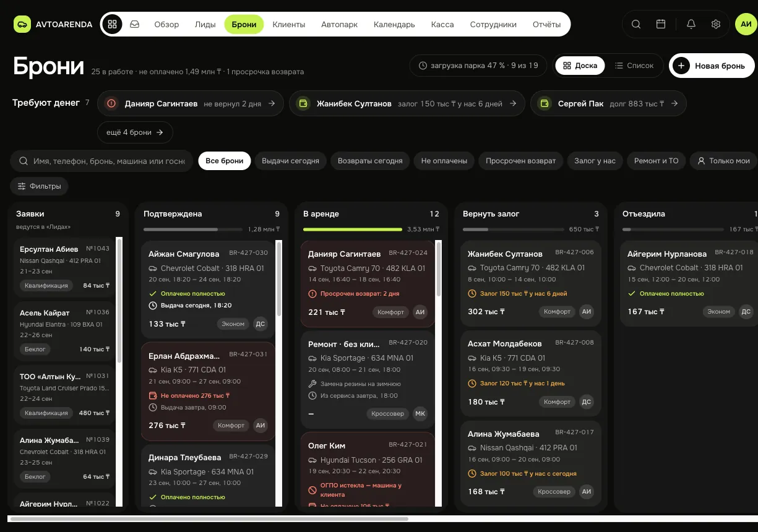Click the wallet icon beside Сергей Пак
Viewport: 758px width, 532px height.
pyautogui.click(x=545, y=104)
